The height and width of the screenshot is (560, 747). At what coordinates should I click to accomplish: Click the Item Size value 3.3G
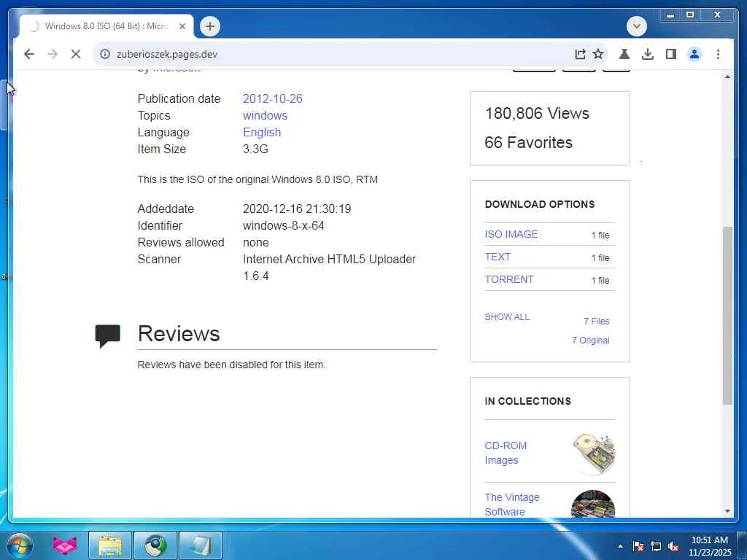[255, 149]
